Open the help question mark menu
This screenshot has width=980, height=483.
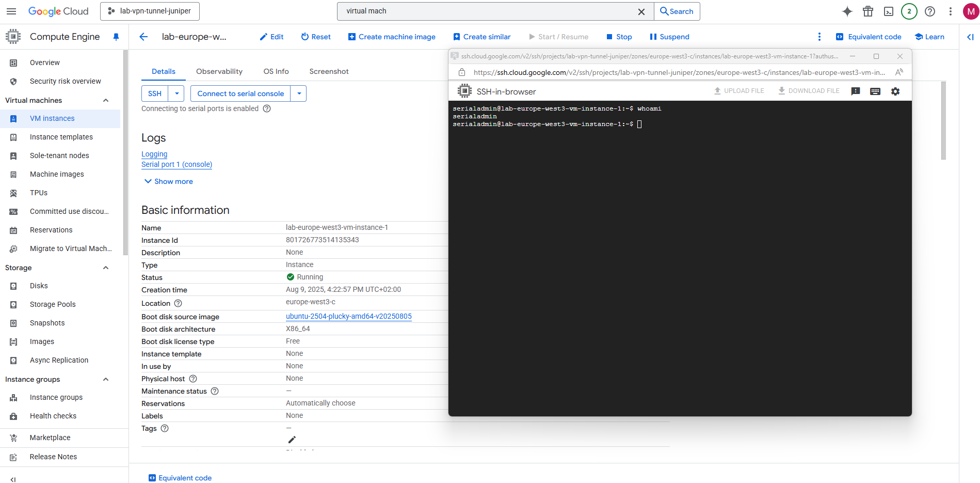930,11
